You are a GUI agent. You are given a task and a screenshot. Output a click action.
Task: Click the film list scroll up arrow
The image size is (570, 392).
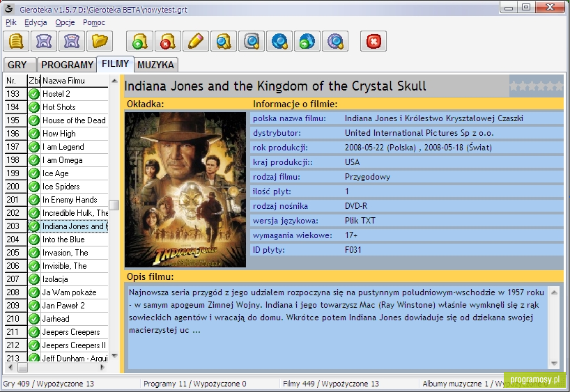pyautogui.click(x=114, y=81)
